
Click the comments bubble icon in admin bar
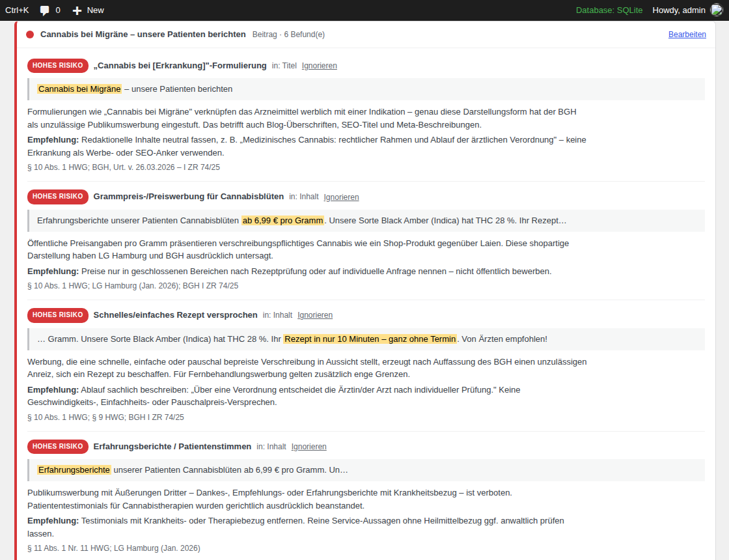point(45,10)
